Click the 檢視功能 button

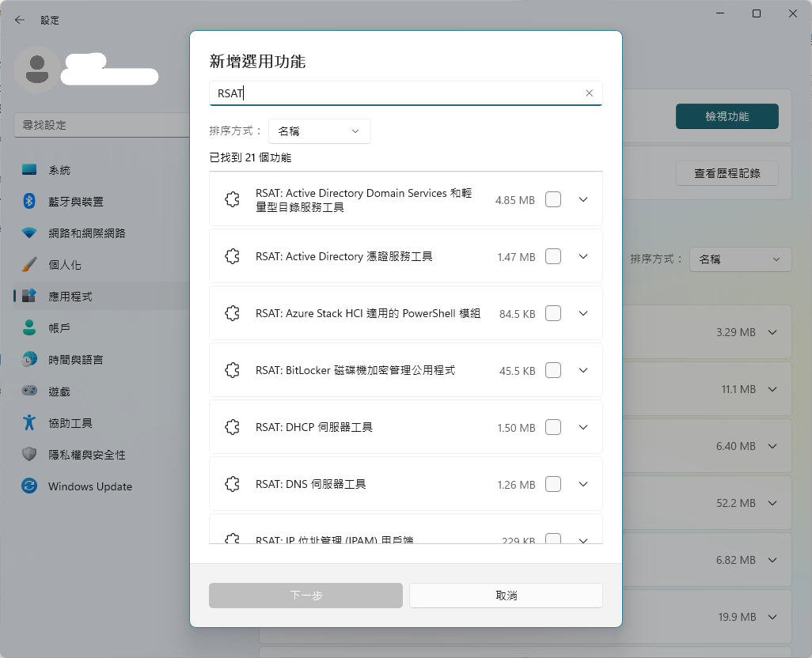coord(727,115)
